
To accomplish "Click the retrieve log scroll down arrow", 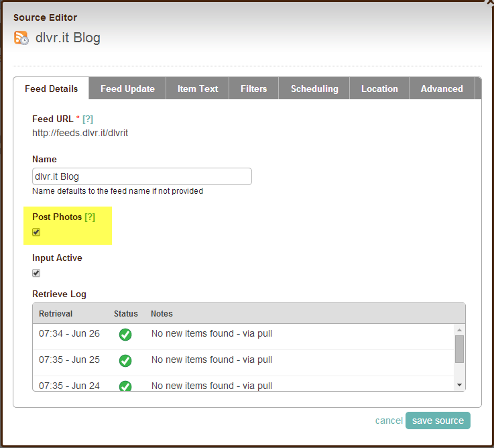I will 459,385.
